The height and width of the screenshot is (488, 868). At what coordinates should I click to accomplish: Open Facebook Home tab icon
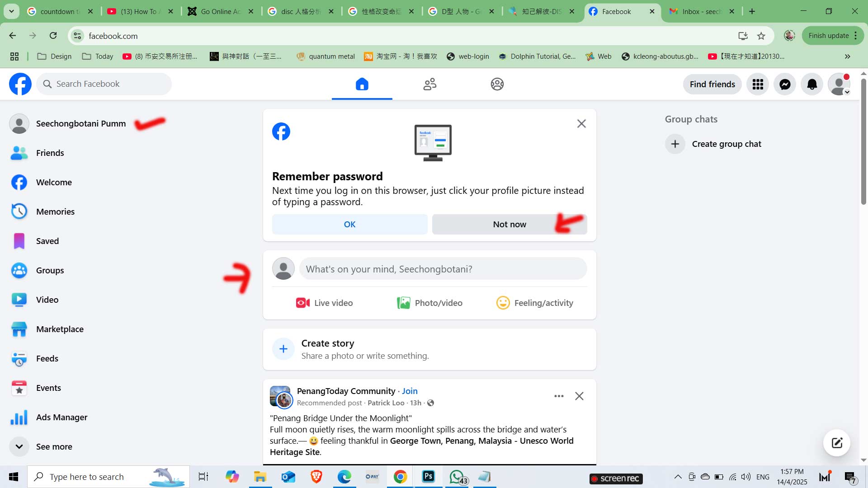pos(362,84)
